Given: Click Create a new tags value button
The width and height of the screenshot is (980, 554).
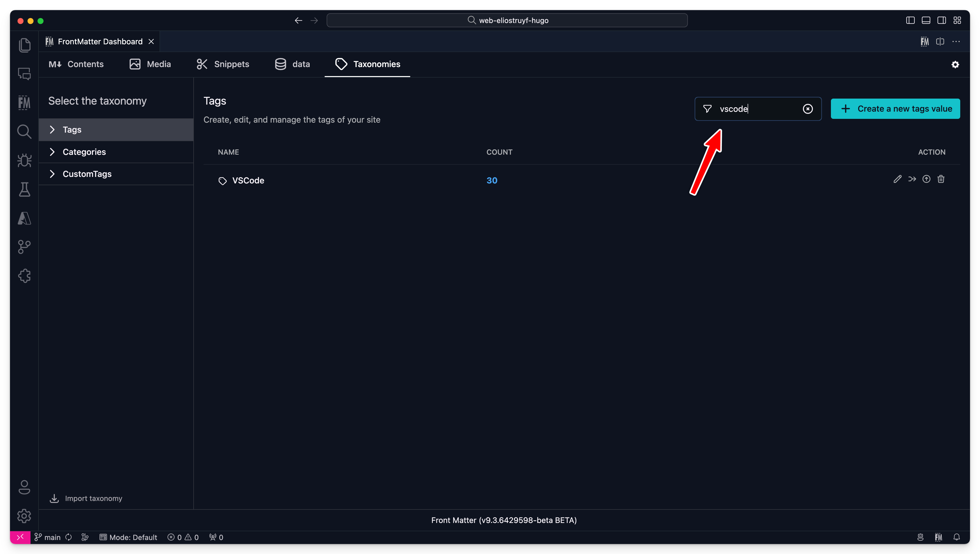Looking at the screenshot, I should tap(895, 109).
